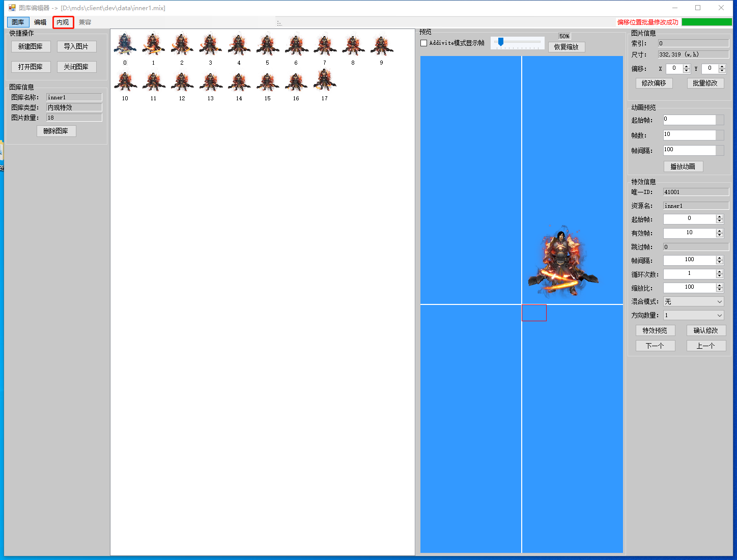Switch to the 编辑 tab
The height and width of the screenshot is (560, 737).
[x=40, y=22]
